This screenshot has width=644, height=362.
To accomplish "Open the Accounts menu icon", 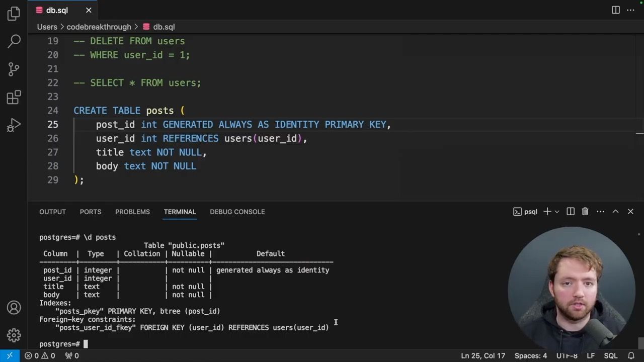I will pos(14,307).
